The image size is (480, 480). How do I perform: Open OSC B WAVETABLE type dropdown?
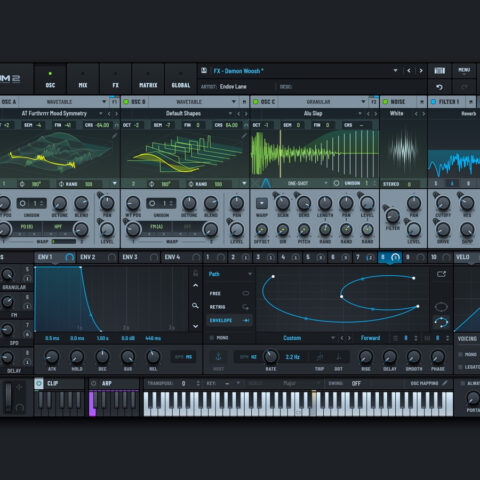click(x=234, y=101)
